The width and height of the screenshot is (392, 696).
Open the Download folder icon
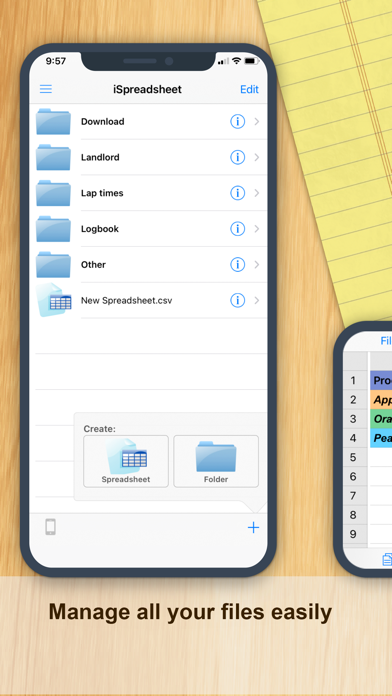[x=53, y=121]
